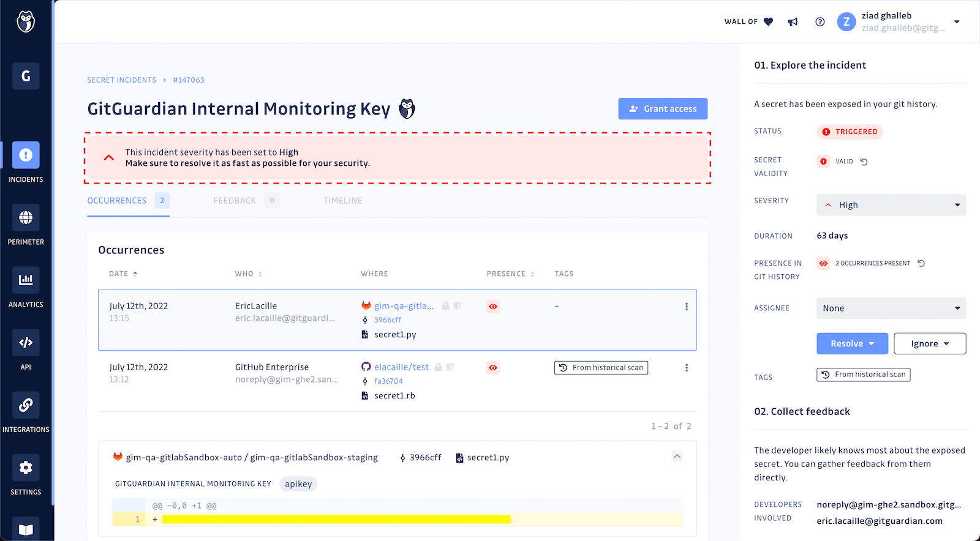Click the Grant access button
The image size is (980, 541).
(663, 109)
